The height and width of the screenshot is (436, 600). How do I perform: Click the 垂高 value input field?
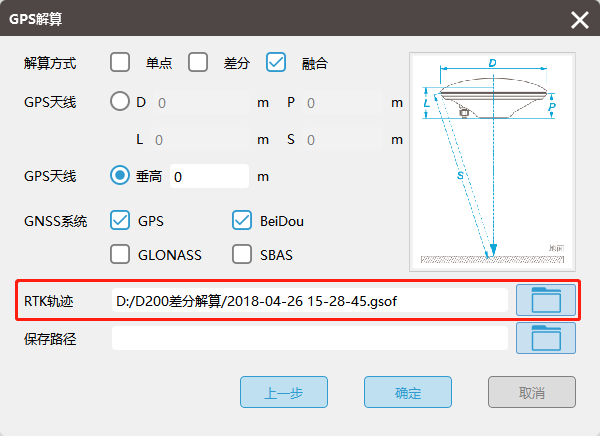coord(209,176)
